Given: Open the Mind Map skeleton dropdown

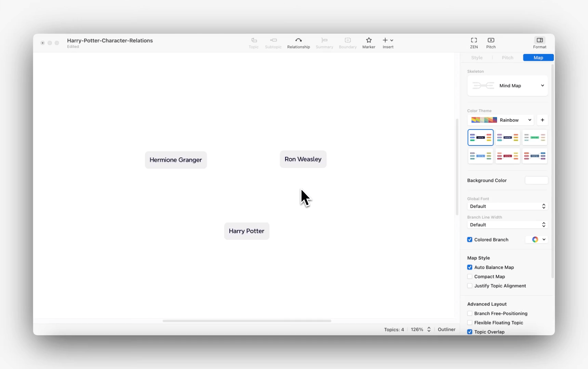Looking at the screenshot, I should [x=507, y=86].
